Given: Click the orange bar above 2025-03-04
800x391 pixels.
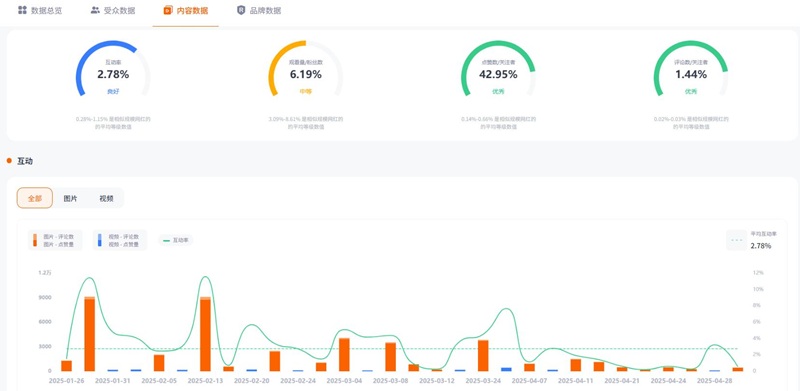Looking at the screenshot, I should (344, 354).
